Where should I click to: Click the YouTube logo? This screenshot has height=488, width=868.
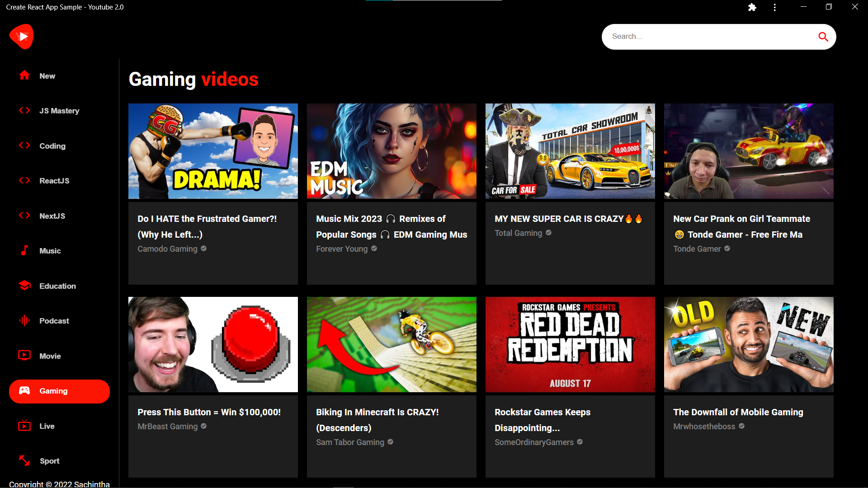point(21,36)
